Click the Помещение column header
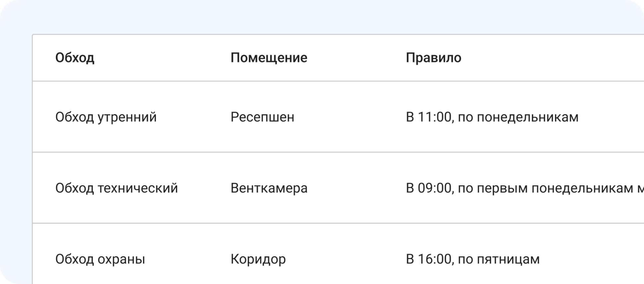Image resolution: width=644 pixels, height=284 pixels. tap(269, 57)
